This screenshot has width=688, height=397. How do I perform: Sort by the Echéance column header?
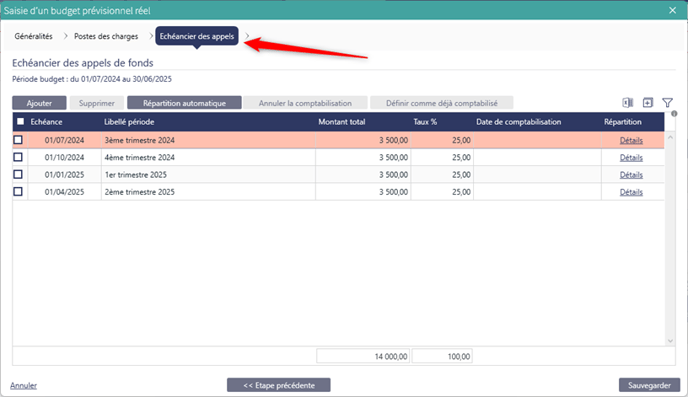[x=46, y=122]
